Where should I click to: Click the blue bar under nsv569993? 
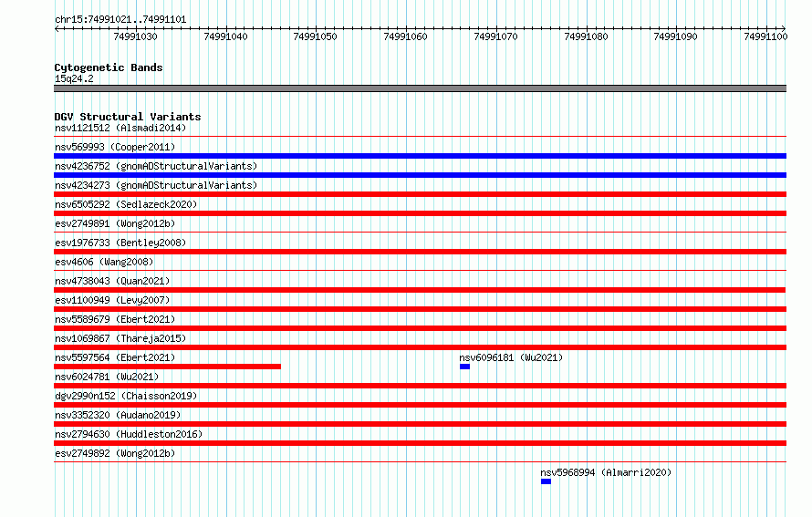420,156
